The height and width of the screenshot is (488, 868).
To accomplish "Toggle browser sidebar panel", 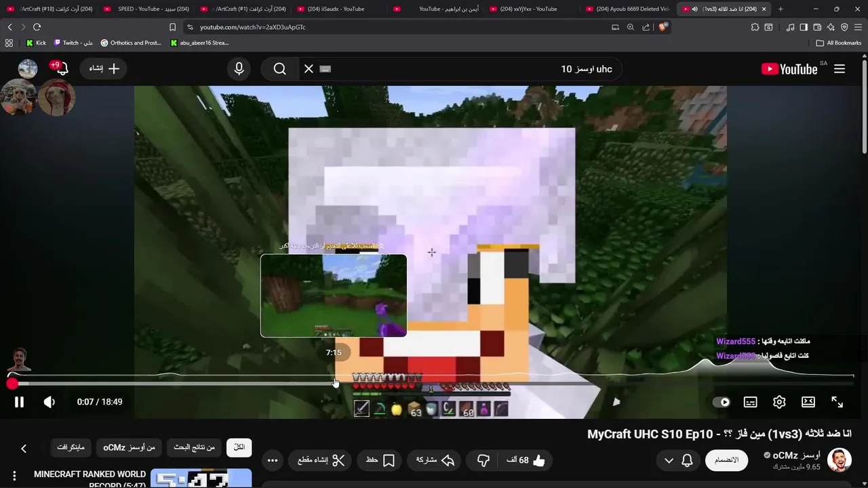I will (804, 27).
